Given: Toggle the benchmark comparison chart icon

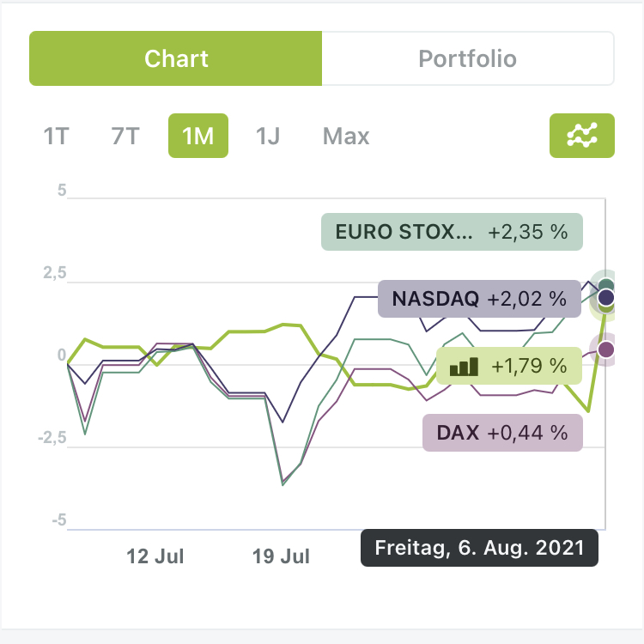Looking at the screenshot, I should pos(581,136).
